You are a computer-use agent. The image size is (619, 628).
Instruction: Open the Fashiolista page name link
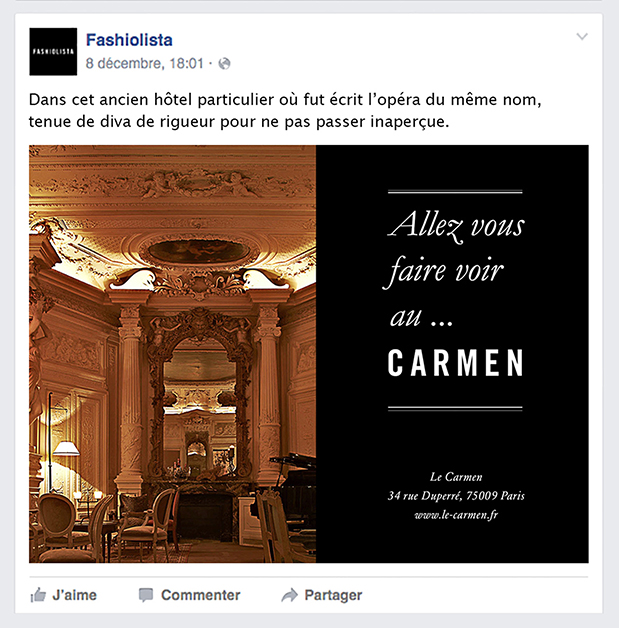click(x=129, y=40)
